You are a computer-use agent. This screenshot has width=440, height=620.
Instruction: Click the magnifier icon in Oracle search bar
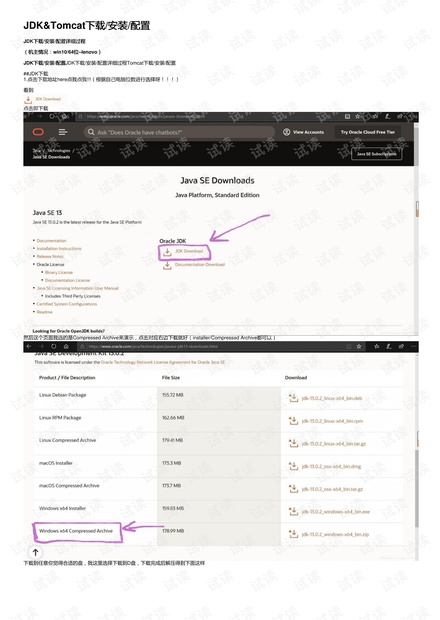pos(91,132)
